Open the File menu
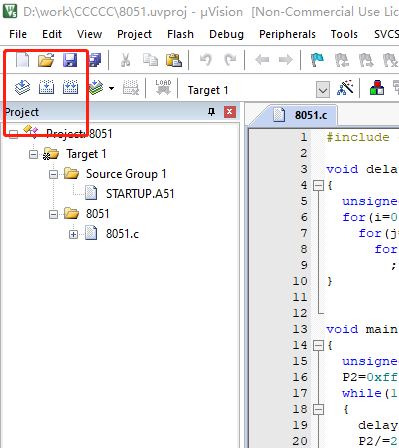This screenshot has width=399, height=448. pyautogui.click(x=18, y=34)
